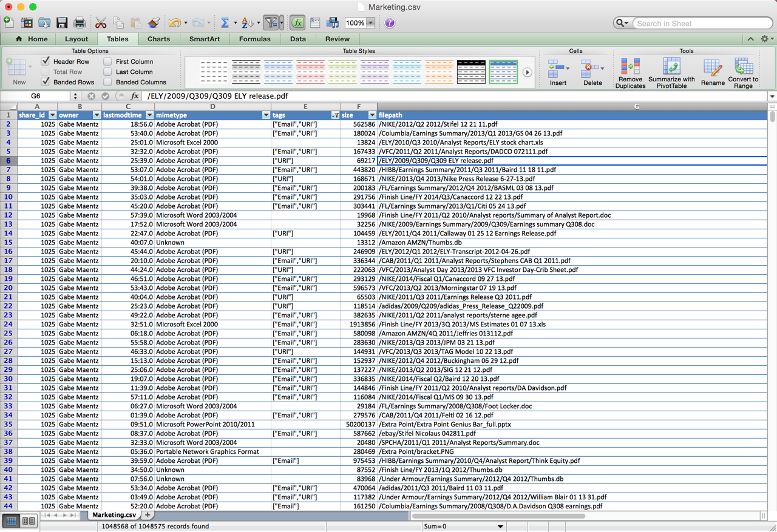The width and height of the screenshot is (777, 532).
Task: Collapse the ribbon with chevron
Action: (x=751, y=39)
